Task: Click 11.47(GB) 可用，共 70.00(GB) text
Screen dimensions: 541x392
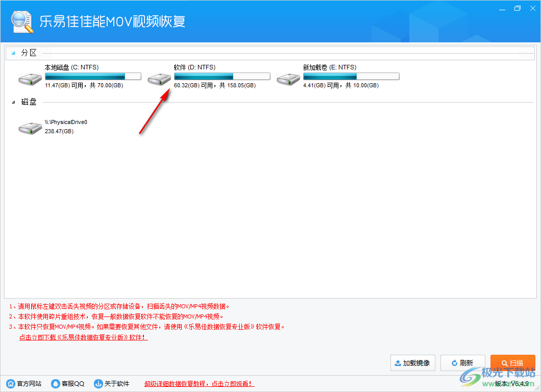Action: coord(84,85)
